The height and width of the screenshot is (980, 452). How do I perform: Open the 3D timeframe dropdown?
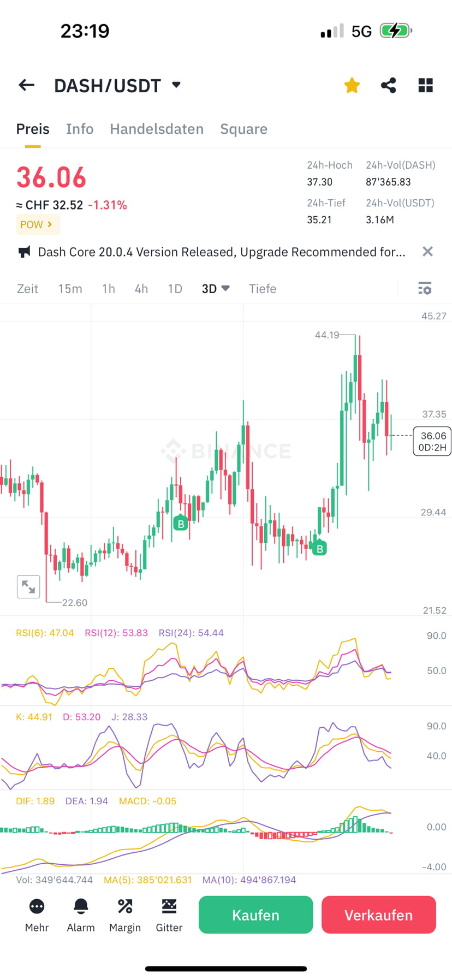coord(216,288)
